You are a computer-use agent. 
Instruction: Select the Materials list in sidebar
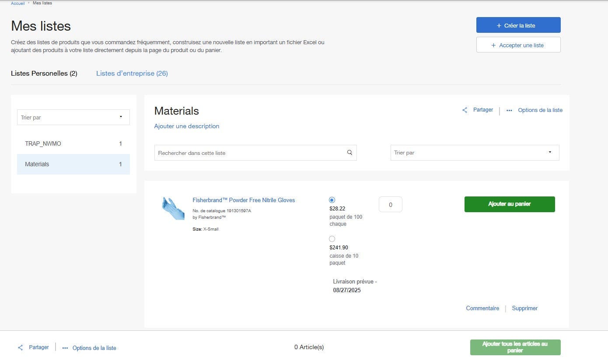click(73, 164)
